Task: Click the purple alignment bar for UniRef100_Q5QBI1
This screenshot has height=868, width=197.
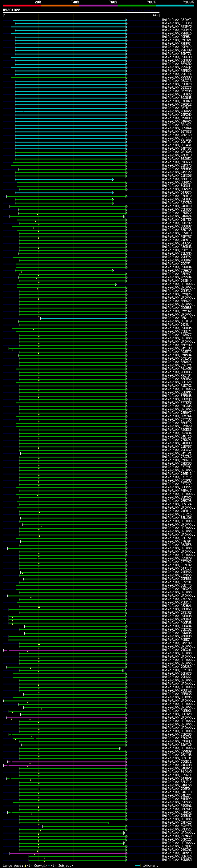Action: point(67,761)
